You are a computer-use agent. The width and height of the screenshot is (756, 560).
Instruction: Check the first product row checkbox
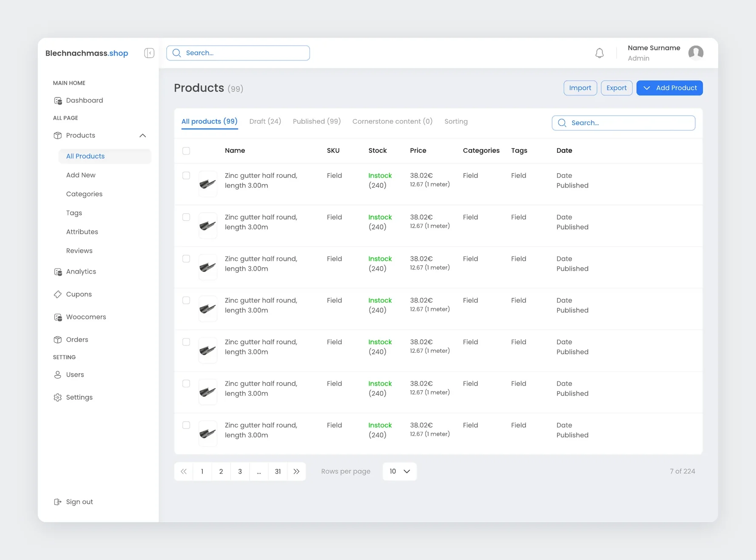click(x=186, y=175)
